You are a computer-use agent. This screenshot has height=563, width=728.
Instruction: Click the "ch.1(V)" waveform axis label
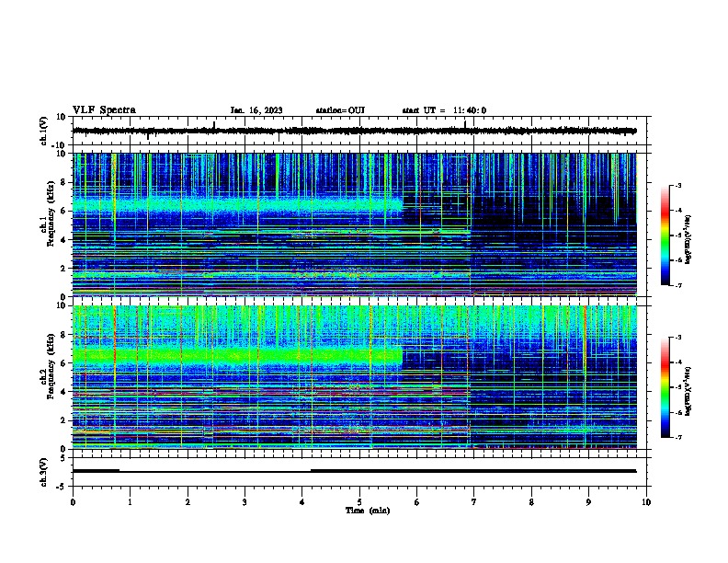44,131
